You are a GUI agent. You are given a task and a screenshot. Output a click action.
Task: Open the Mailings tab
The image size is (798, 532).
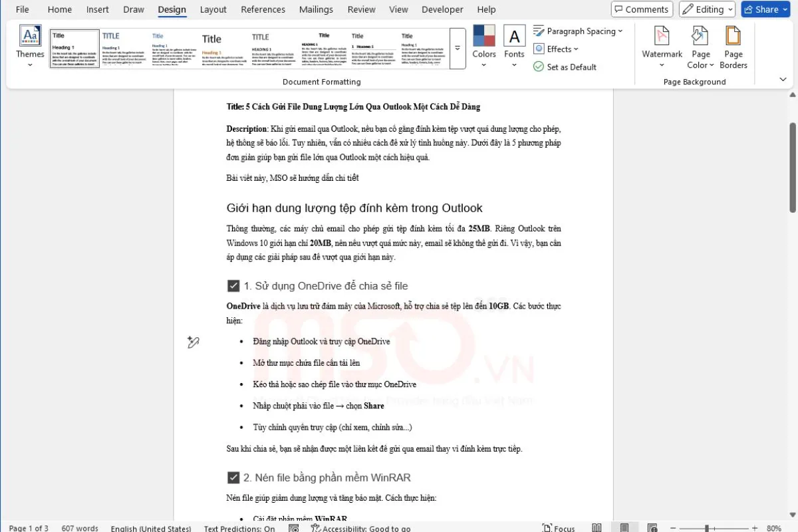tap(316, 9)
